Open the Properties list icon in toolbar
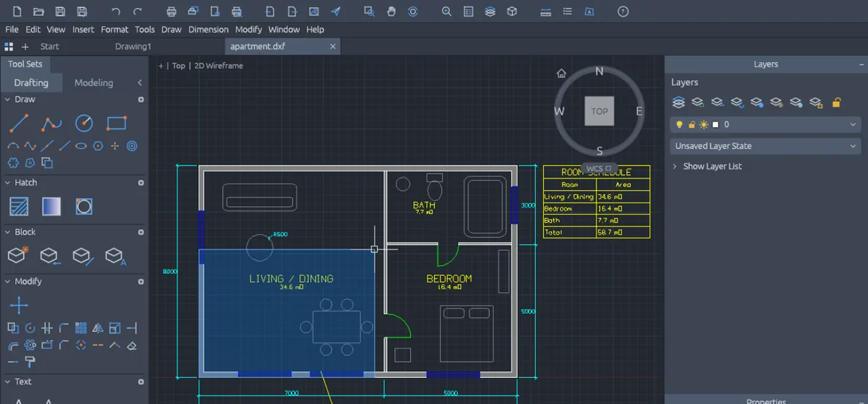868x404 pixels. coord(469,12)
